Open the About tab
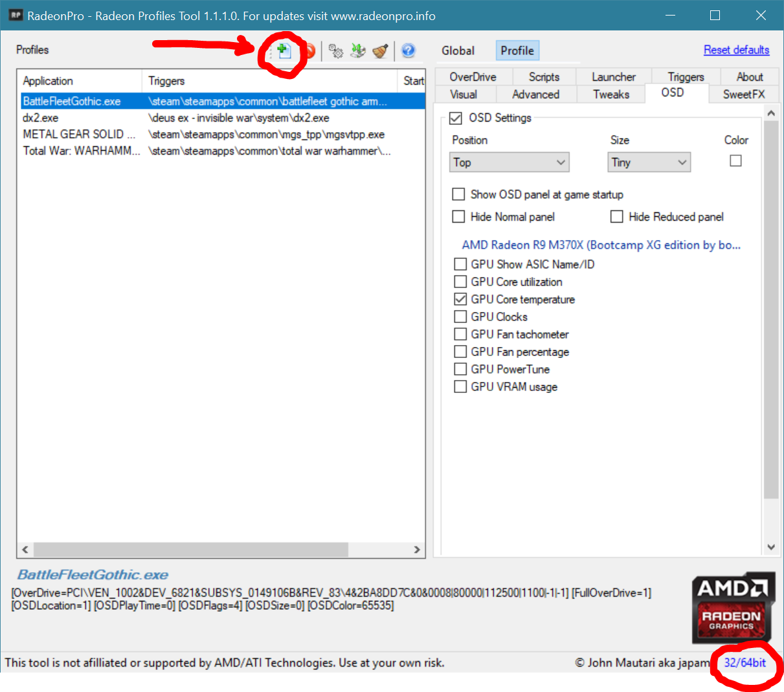 click(x=750, y=77)
